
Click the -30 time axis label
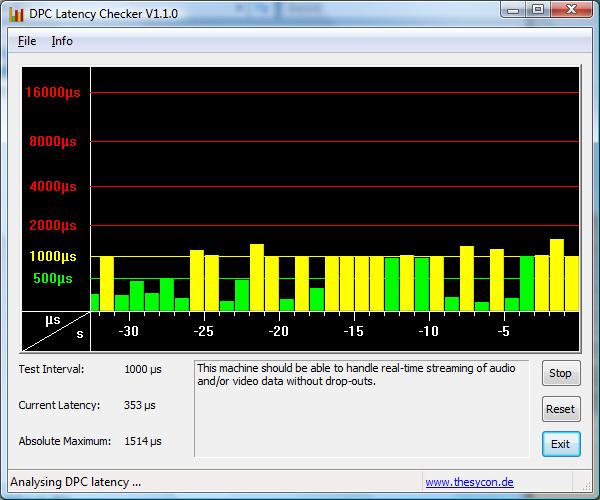(x=128, y=331)
